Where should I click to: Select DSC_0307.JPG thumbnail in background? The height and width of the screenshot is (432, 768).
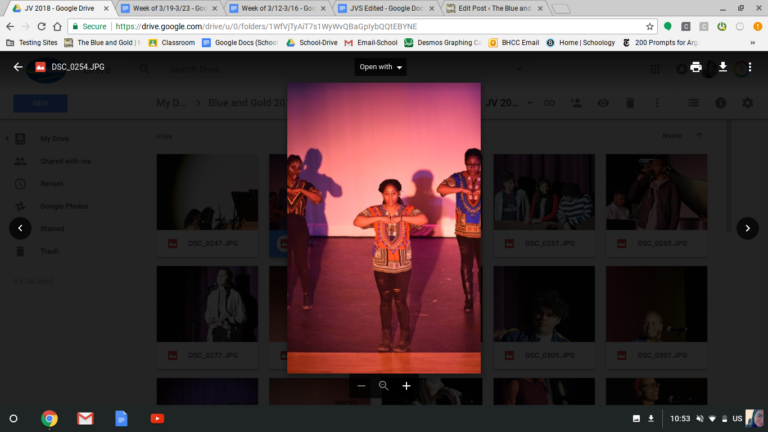pyautogui.click(x=656, y=317)
